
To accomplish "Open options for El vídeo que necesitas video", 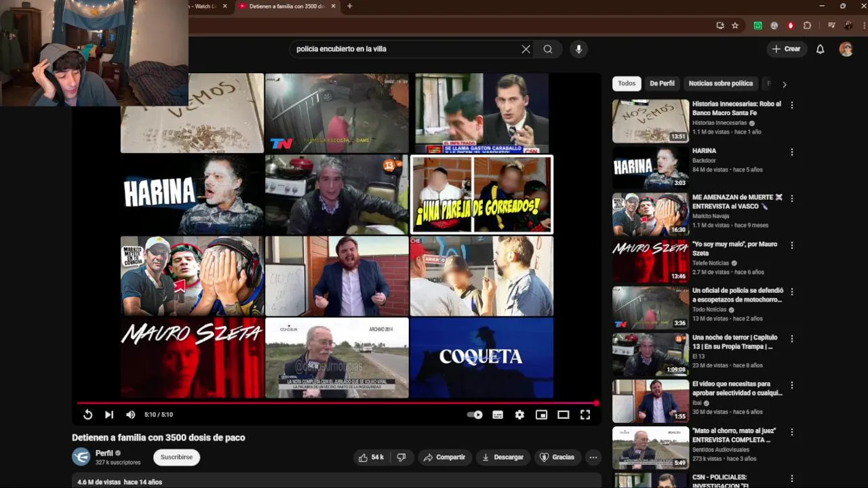I will pyautogui.click(x=791, y=386).
